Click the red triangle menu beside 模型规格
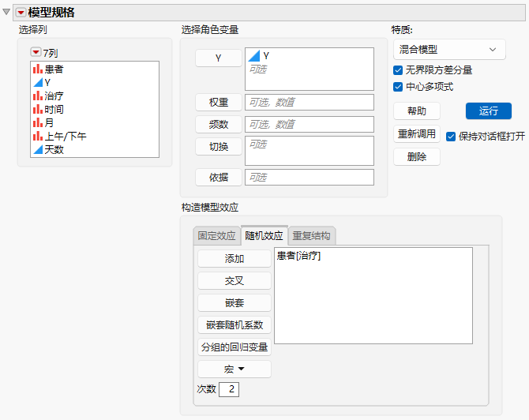Viewport: 529px width, 420px height. (x=21, y=13)
